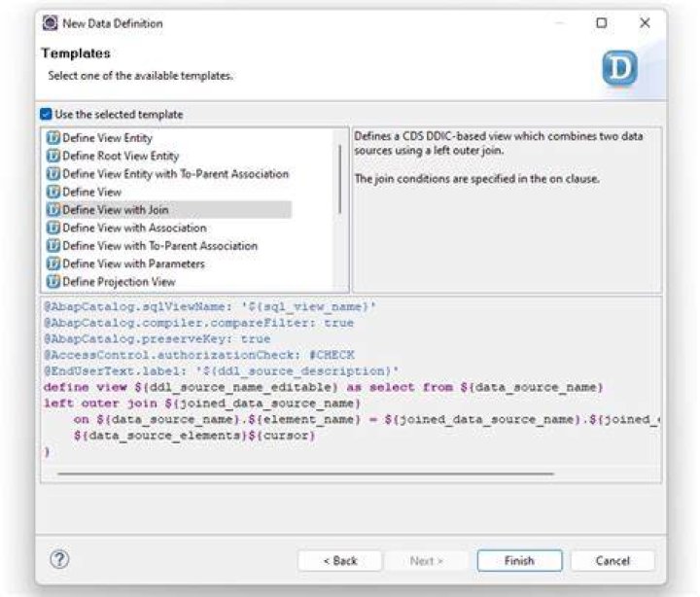The width and height of the screenshot is (700, 597).
Task: Click the @AbapCatalog.compiler.compareFilter line
Action: 198,323
